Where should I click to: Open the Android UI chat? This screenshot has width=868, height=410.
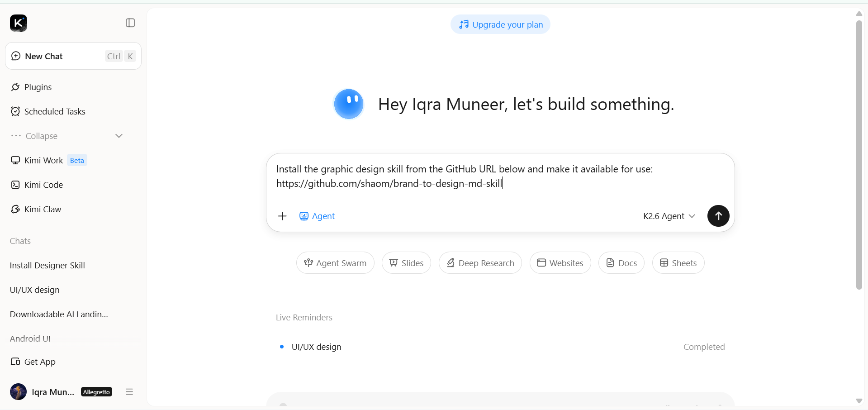[x=30, y=338]
